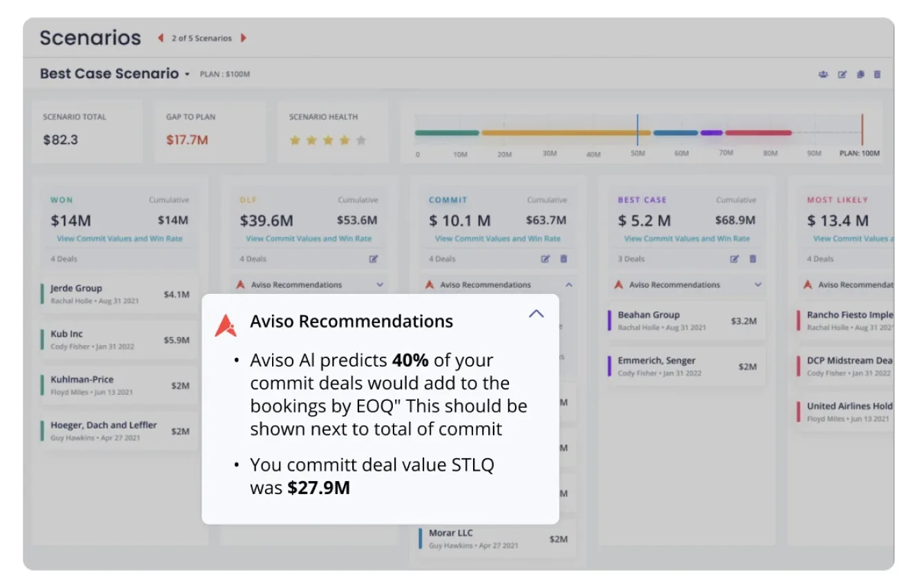Click the DLF column edit icon
Screen dimensions: 917x588
[374, 259]
